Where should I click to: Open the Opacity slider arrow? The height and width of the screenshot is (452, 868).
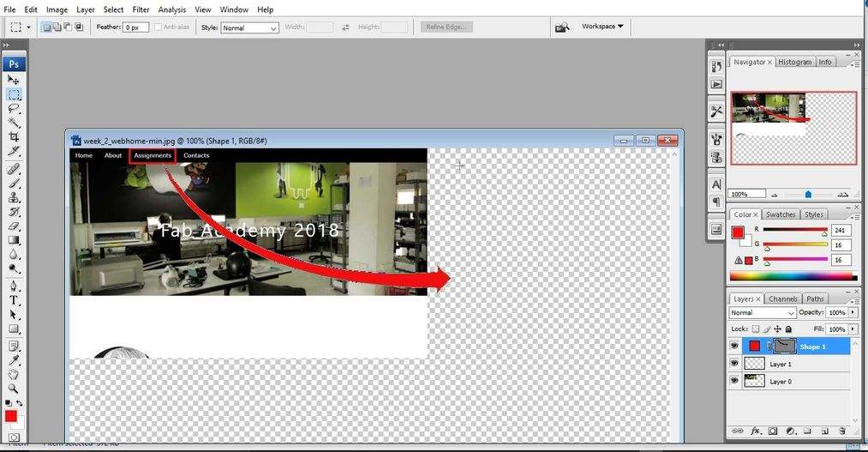click(853, 312)
